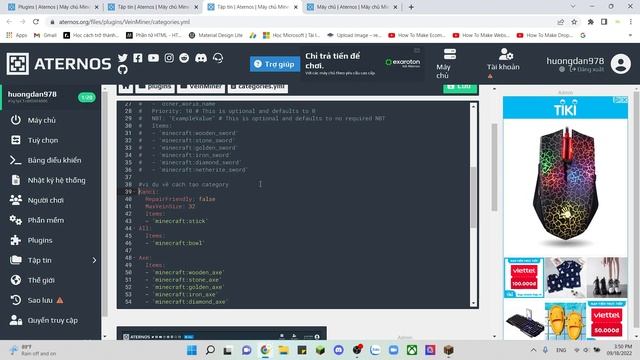Click the editor scrollbar down arrow
Screen dimensions: 640x360
[x=473, y=303]
